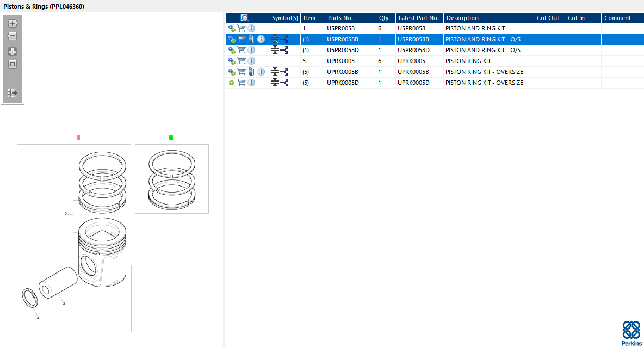Click the search icon in table header
This screenshot has width=644, height=347.
pyautogui.click(x=244, y=17)
